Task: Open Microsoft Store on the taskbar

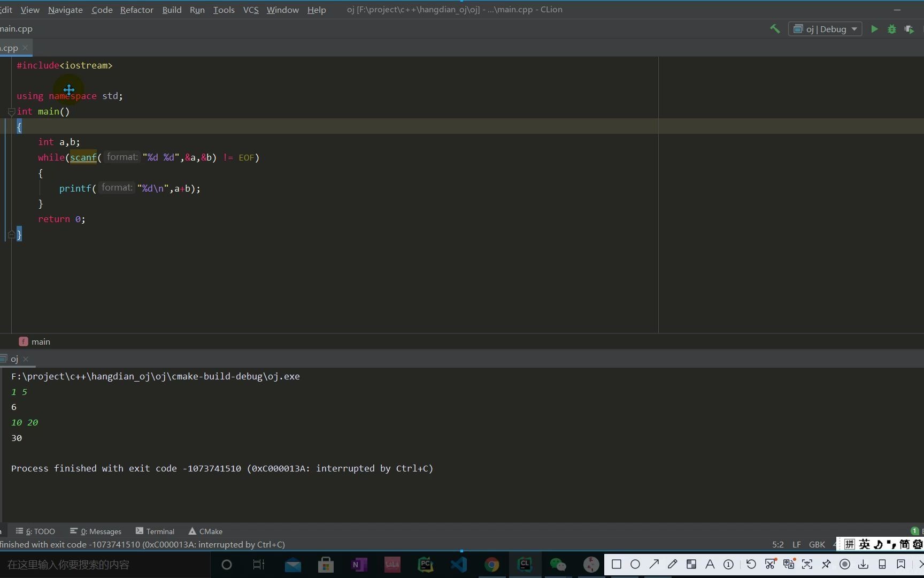Action: click(326, 565)
